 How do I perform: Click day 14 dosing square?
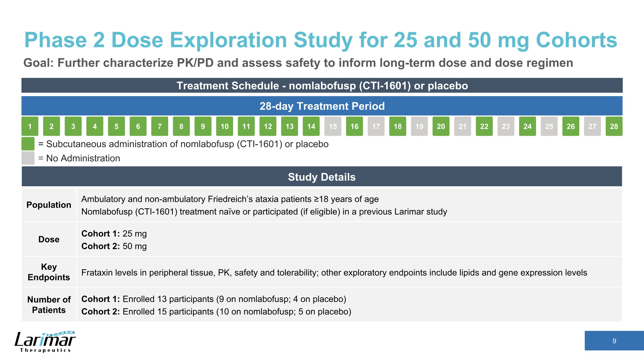311,126
